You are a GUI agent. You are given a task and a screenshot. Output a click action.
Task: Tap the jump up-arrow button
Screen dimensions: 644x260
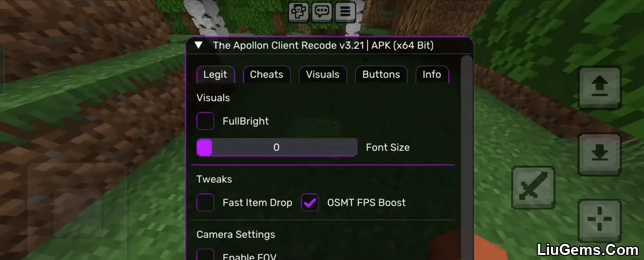(x=599, y=88)
